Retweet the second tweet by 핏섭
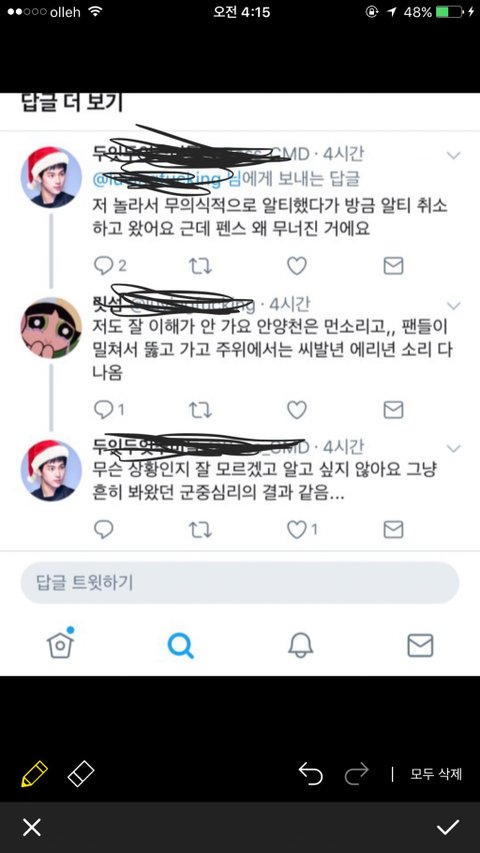The height and width of the screenshot is (853, 480). point(200,410)
